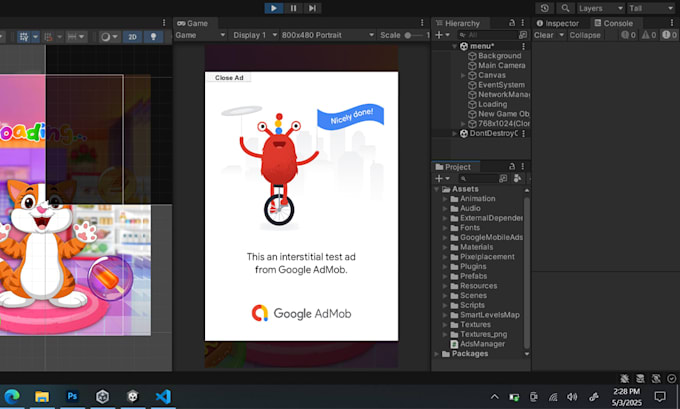Toggle Console info messages count

[628, 35]
